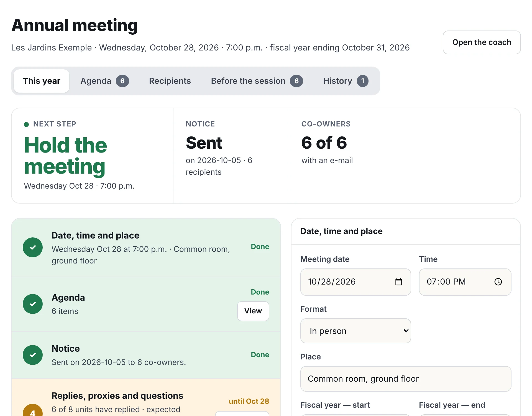Select the Date, time and place step row
Screen dimensions: 532x416
146,248
